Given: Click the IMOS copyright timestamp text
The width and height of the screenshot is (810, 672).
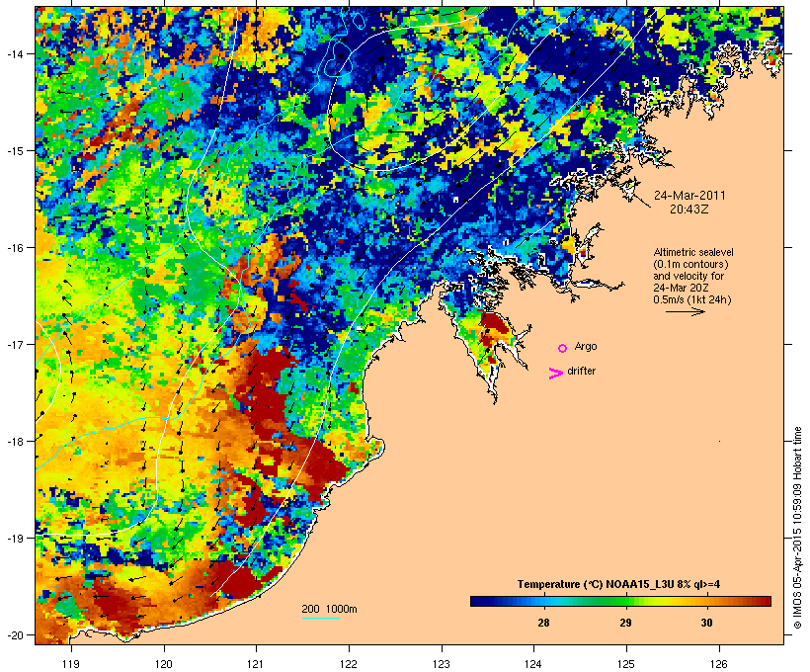Looking at the screenshot, I should click(x=797, y=528).
